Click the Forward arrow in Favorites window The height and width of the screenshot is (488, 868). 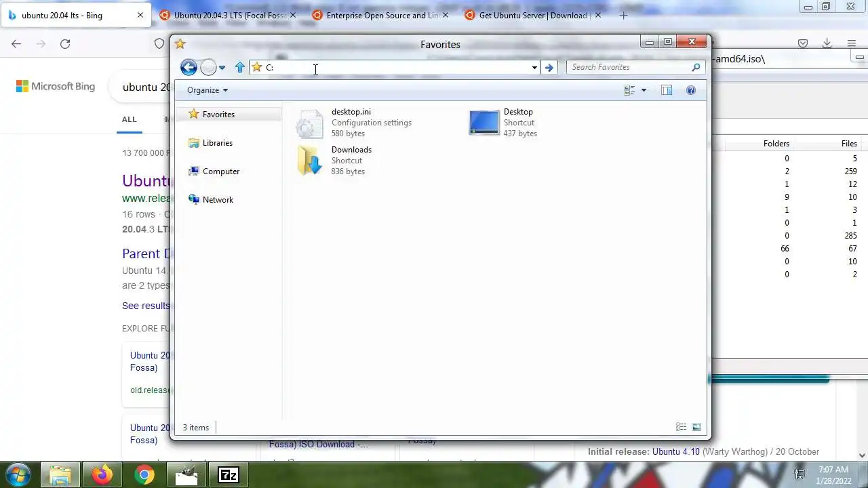pos(208,67)
